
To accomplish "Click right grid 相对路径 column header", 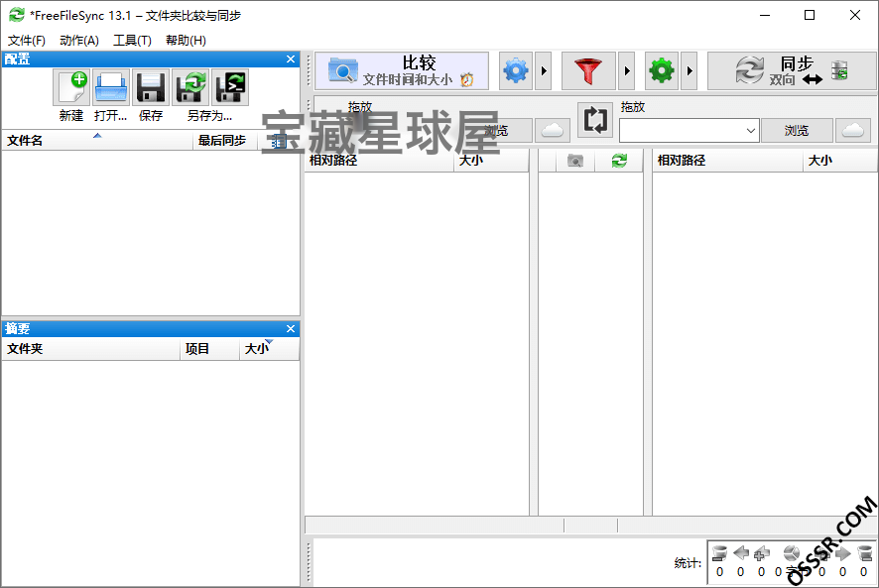I will point(727,161).
